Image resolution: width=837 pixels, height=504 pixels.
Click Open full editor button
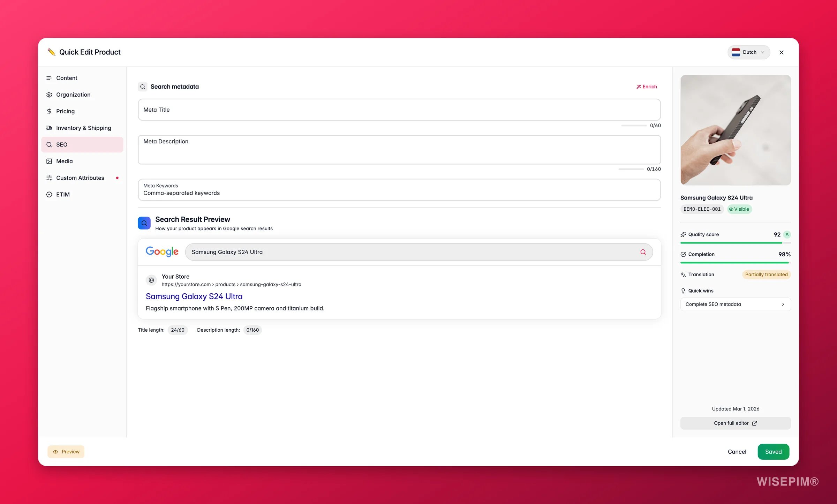[x=736, y=423]
